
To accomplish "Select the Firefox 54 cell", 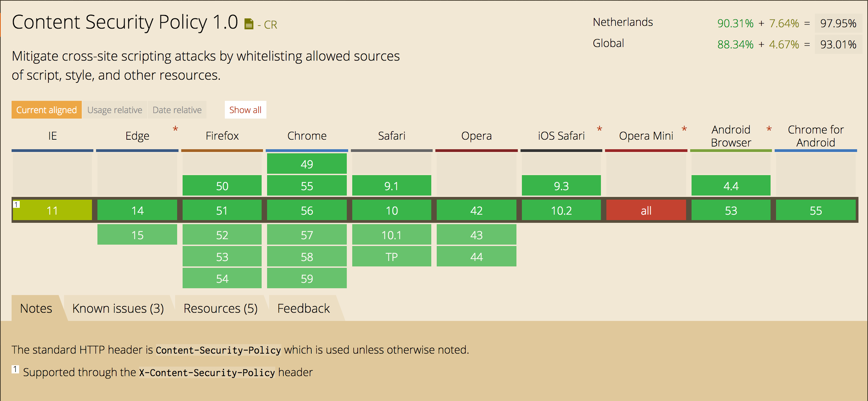I will pyautogui.click(x=222, y=278).
